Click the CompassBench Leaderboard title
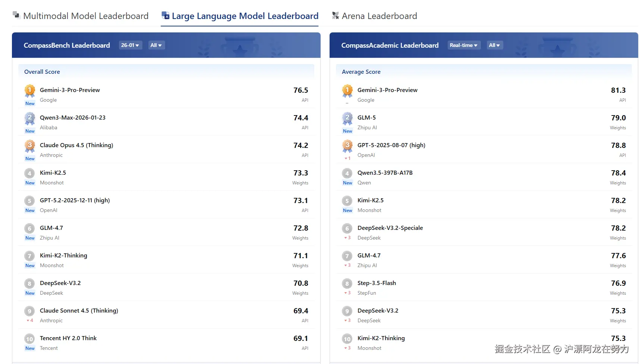The height and width of the screenshot is (364, 639). coord(67,45)
